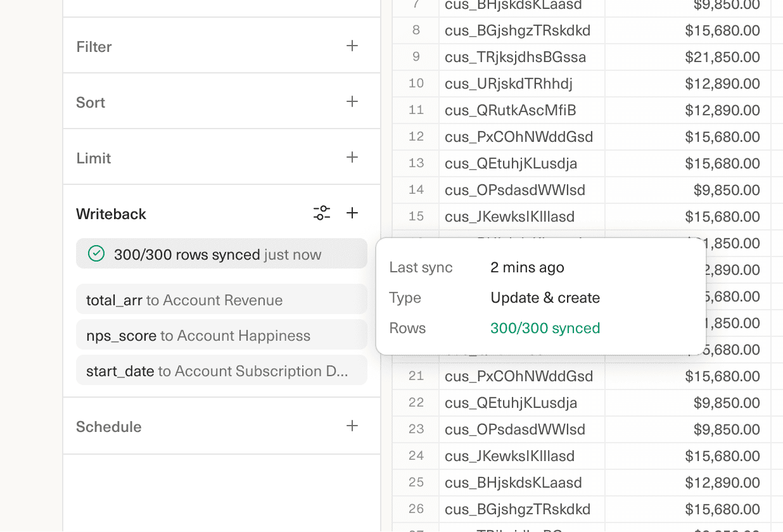The height and width of the screenshot is (532, 783).
Task: Select the total_arr to Account Revenue mapping
Action: click(x=222, y=300)
